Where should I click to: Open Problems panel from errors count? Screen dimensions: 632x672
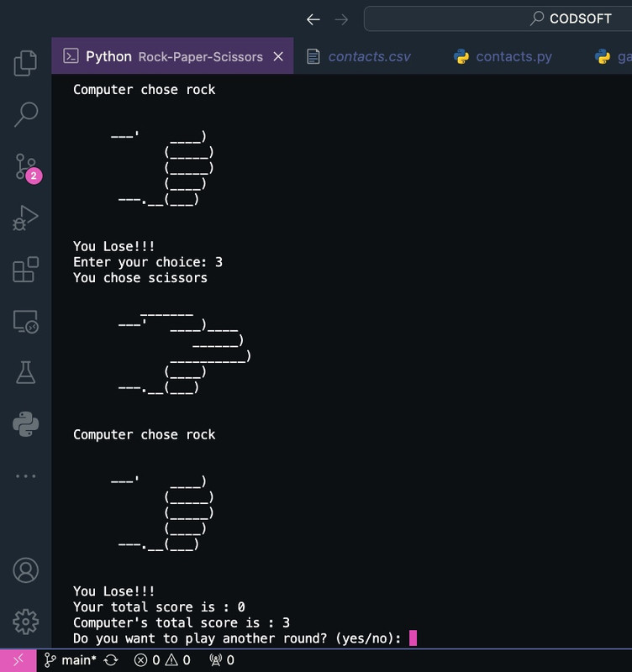[x=147, y=660]
